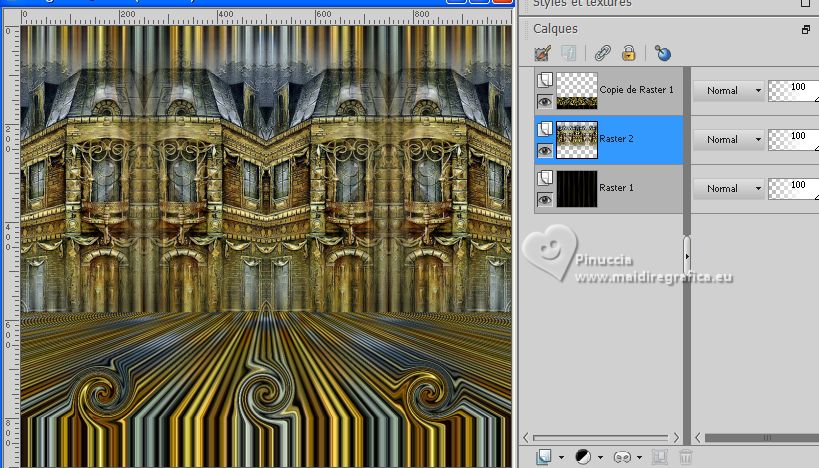Click the paperclip link layers icon
Image resolution: width=819 pixels, height=468 pixels.
(x=603, y=53)
